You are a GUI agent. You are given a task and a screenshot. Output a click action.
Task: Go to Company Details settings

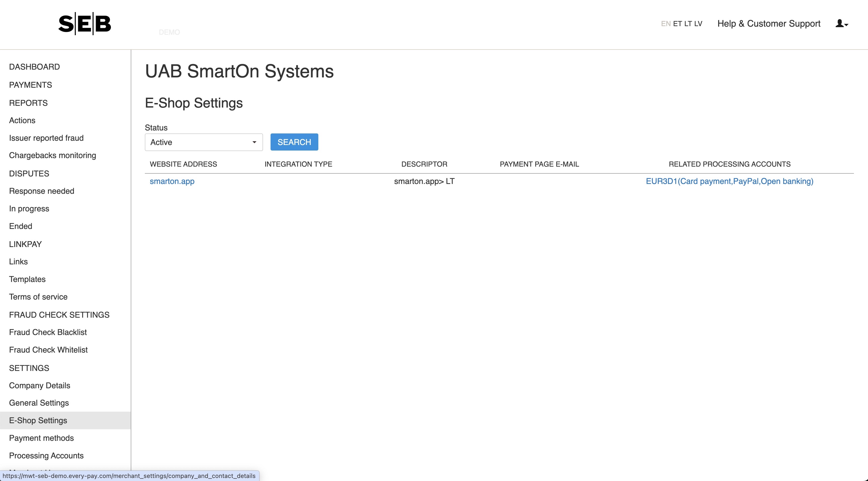tap(39, 385)
